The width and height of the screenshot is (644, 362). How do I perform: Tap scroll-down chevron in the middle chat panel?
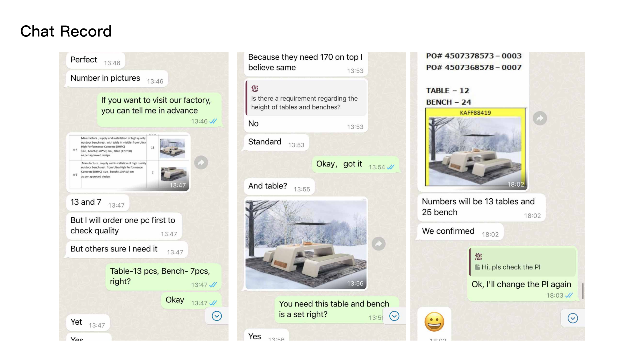click(394, 316)
